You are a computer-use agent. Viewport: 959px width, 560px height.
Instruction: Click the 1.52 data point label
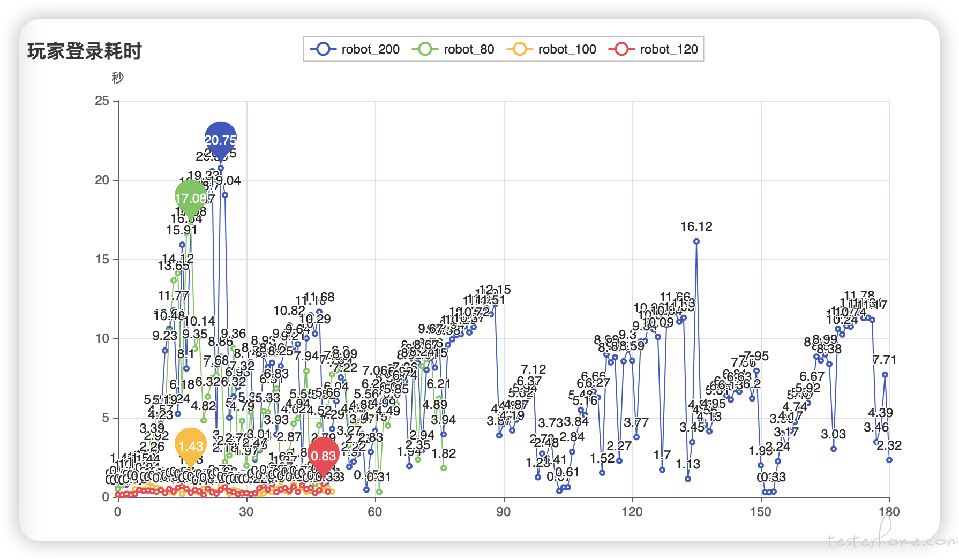tap(602, 458)
